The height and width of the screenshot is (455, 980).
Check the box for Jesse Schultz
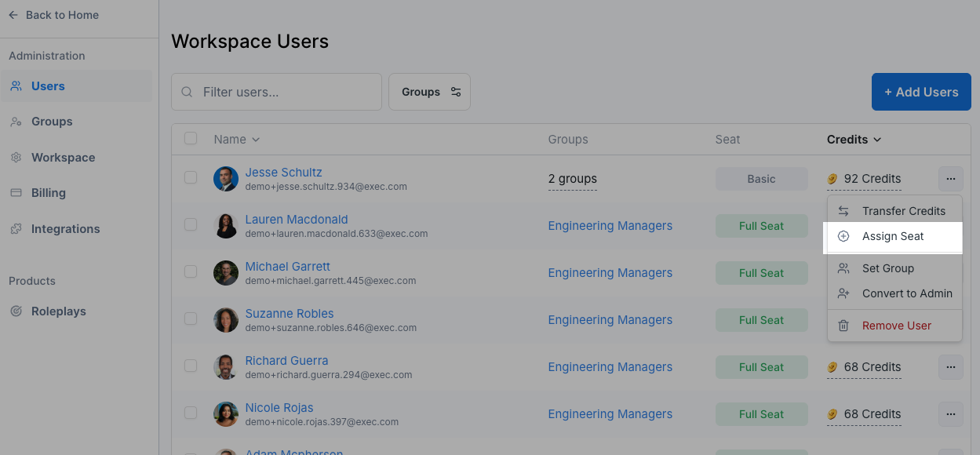pos(191,178)
